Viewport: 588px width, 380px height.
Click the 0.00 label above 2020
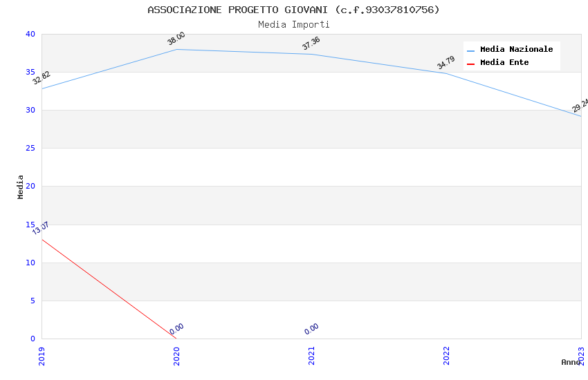[x=176, y=329]
